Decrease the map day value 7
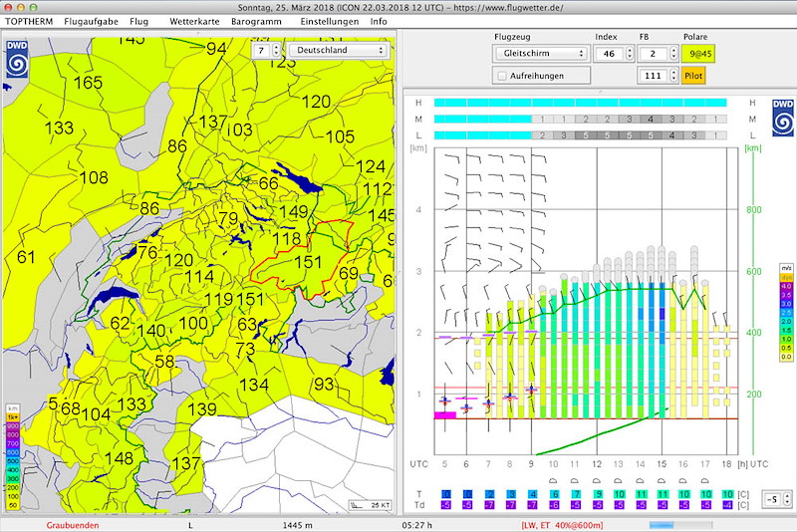797x532 pixels. [x=276, y=54]
